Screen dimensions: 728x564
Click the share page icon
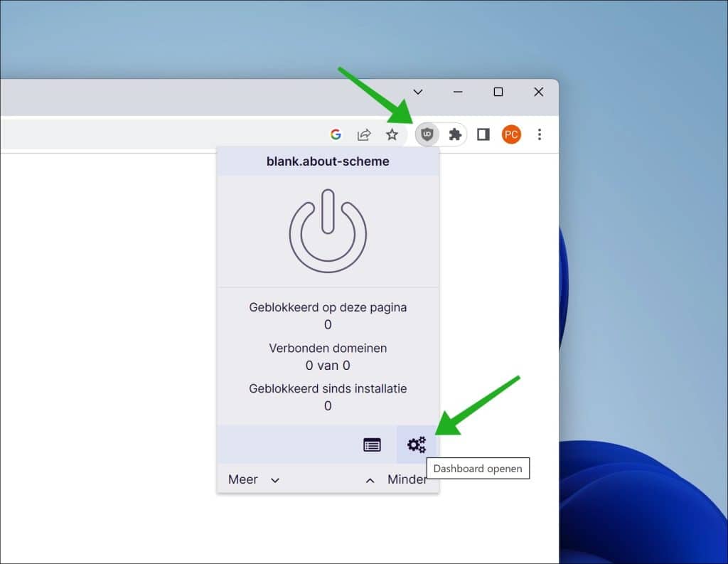[364, 134]
